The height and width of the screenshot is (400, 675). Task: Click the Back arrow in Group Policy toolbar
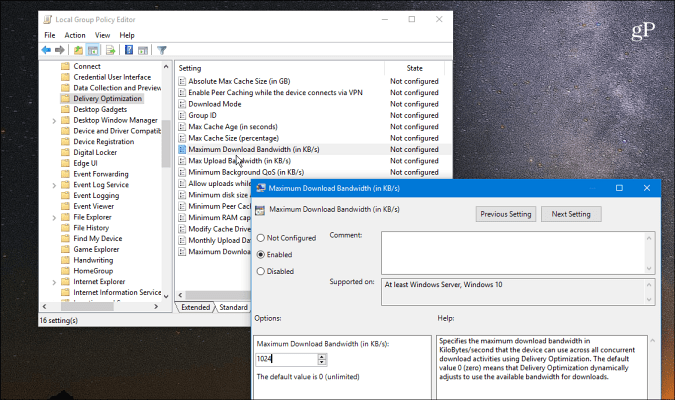[46, 50]
